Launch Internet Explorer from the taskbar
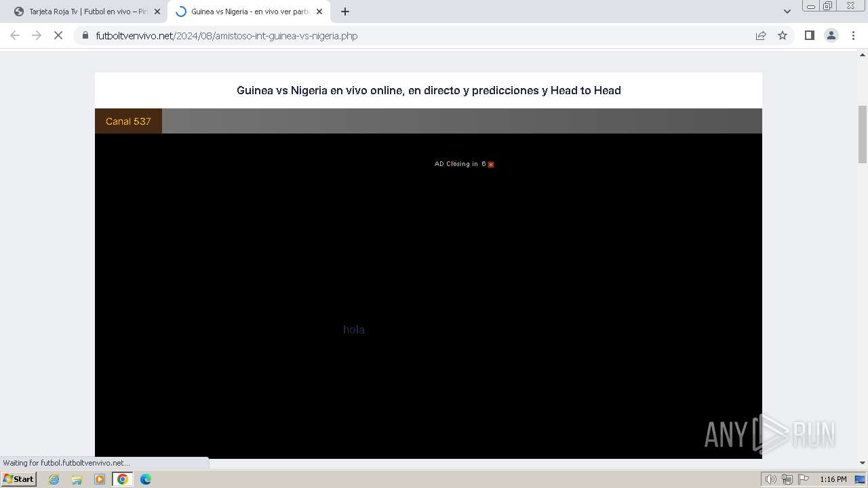The height and width of the screenshot is (488, 868). [x=54, y=479]
